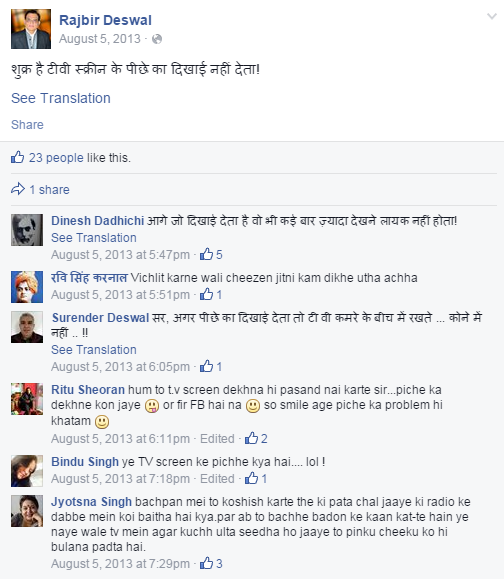Click like icon on Bindu Singh comment

pyautogui.click(x=251, y=478)
